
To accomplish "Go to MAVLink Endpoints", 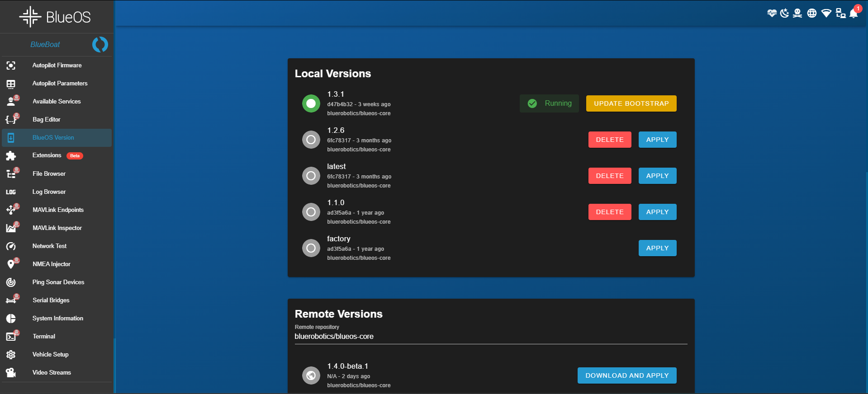I will (x=57, y=210).
